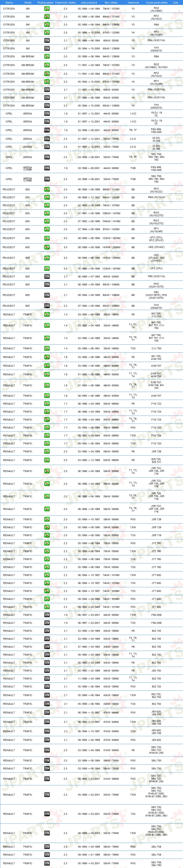Click the 11.1986 -> 04.1989 production years cell
The height and width of the screenshot is (868, 183).
pos(89,679)
